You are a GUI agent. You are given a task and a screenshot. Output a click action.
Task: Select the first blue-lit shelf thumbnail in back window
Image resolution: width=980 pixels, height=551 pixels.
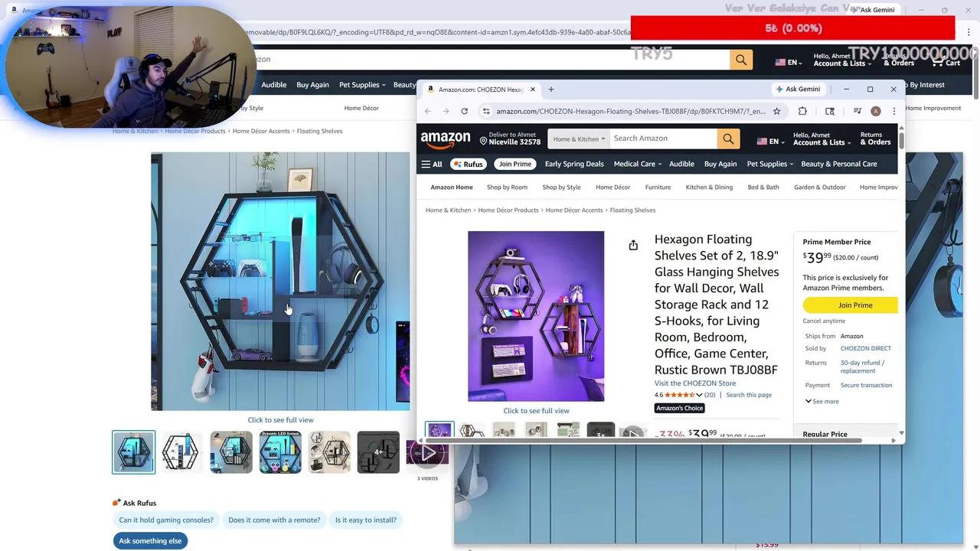pos(133,452)
